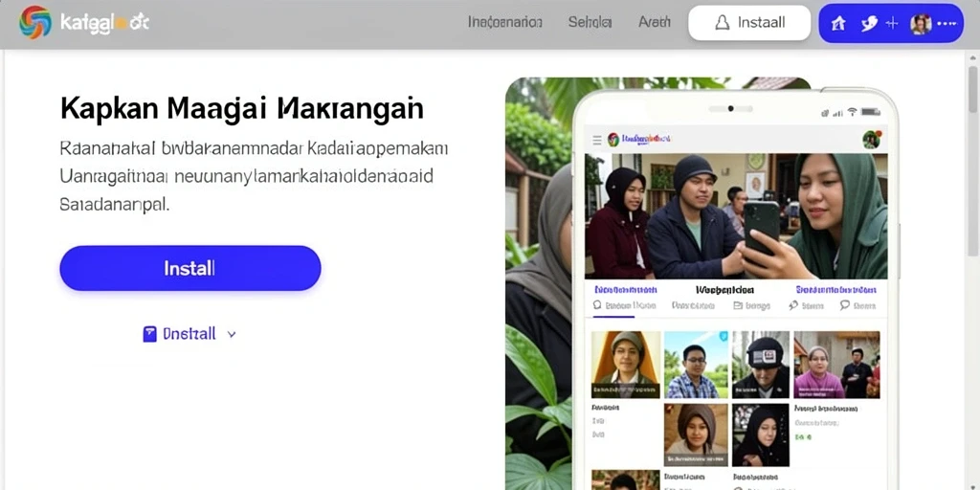The height and width of the screenshot is (490, 980).
Task: Click the blue shield badge on plaid-shirt thumbnail
Action: tap(724, 336)
